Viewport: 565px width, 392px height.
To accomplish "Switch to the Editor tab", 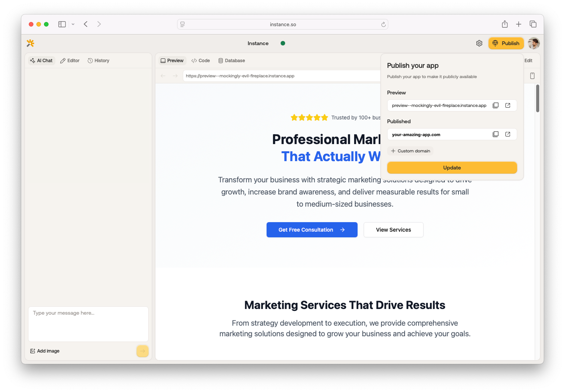I will pos(70,61).
